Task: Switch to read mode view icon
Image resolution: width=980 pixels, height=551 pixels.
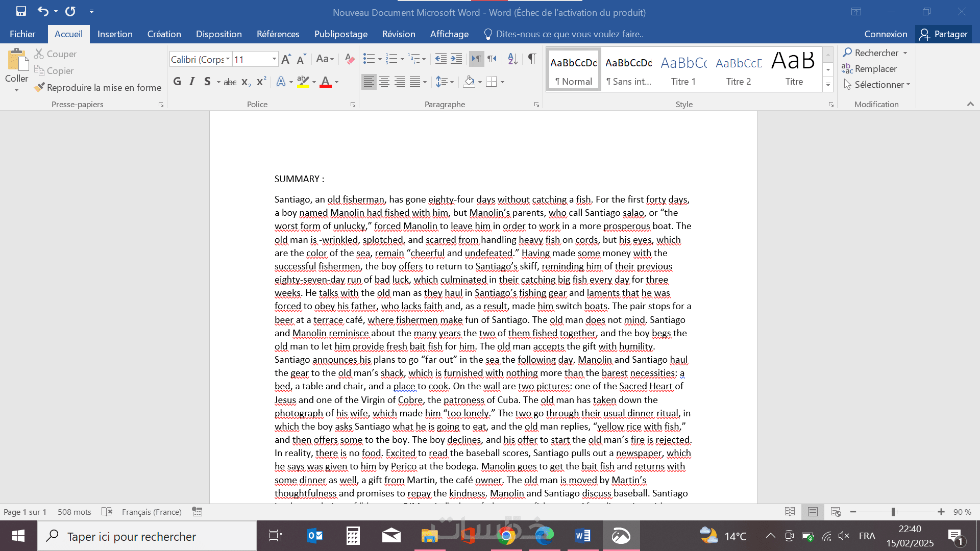Action: pyautogui.click(x=790, y=512)
